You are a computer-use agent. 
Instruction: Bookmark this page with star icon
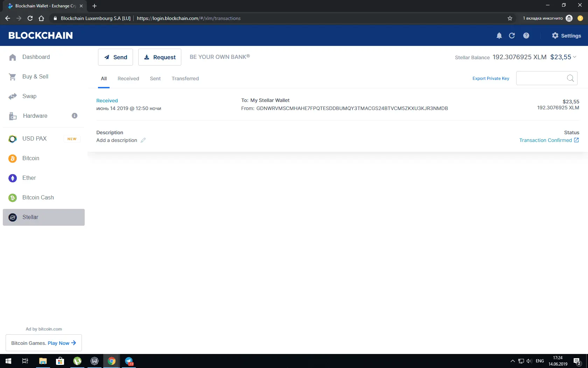tap(510, 18)
